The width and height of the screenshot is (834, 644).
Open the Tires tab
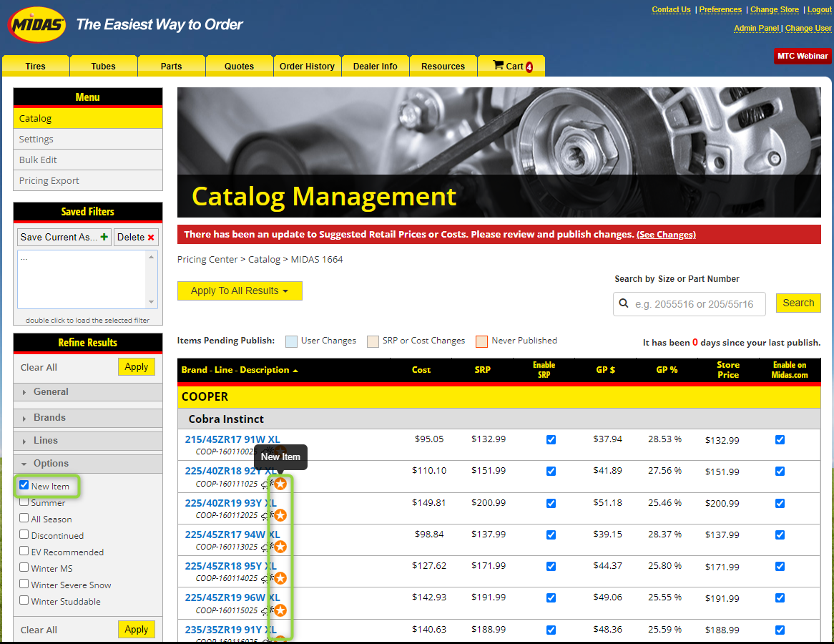[x=36, y=66]
